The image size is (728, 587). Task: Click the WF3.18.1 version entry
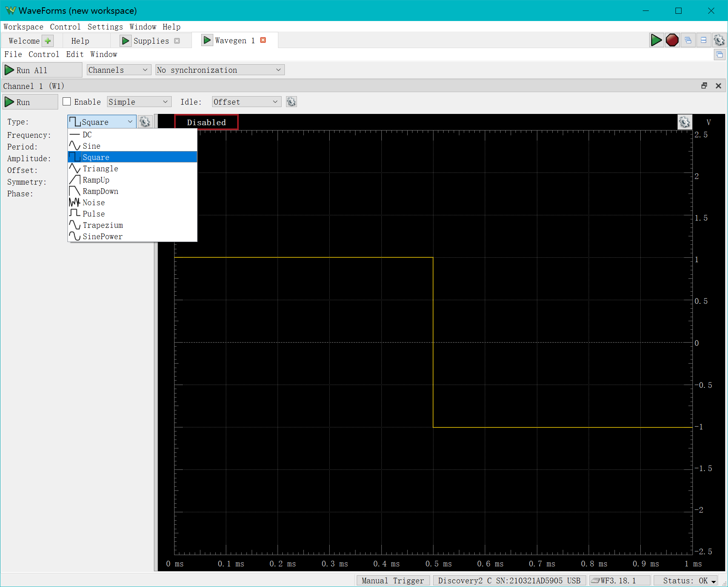(x=619, y=581)
